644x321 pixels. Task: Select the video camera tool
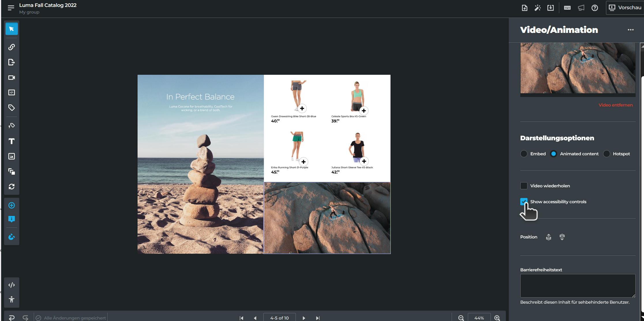click(x=12, y=78)
